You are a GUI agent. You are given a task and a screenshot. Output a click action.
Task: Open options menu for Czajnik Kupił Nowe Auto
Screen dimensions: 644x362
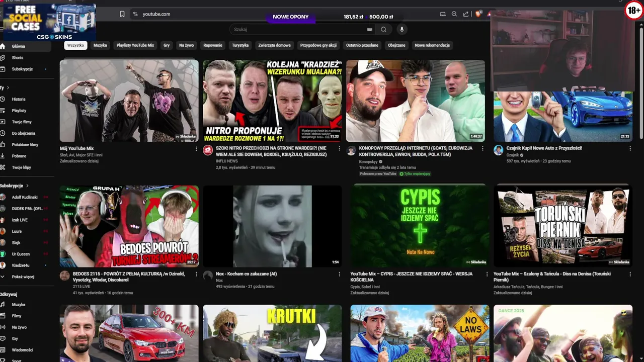click(630, 149)
